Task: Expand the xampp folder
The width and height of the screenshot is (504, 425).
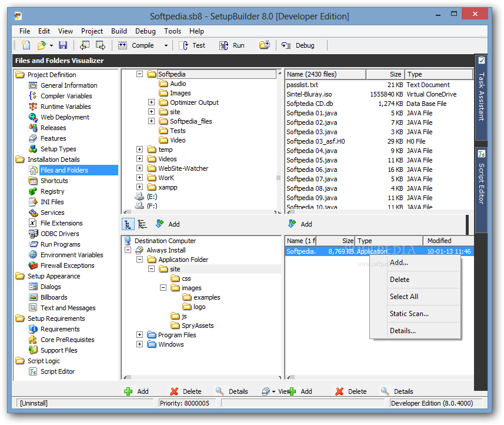Action: [x=139, y=187]
